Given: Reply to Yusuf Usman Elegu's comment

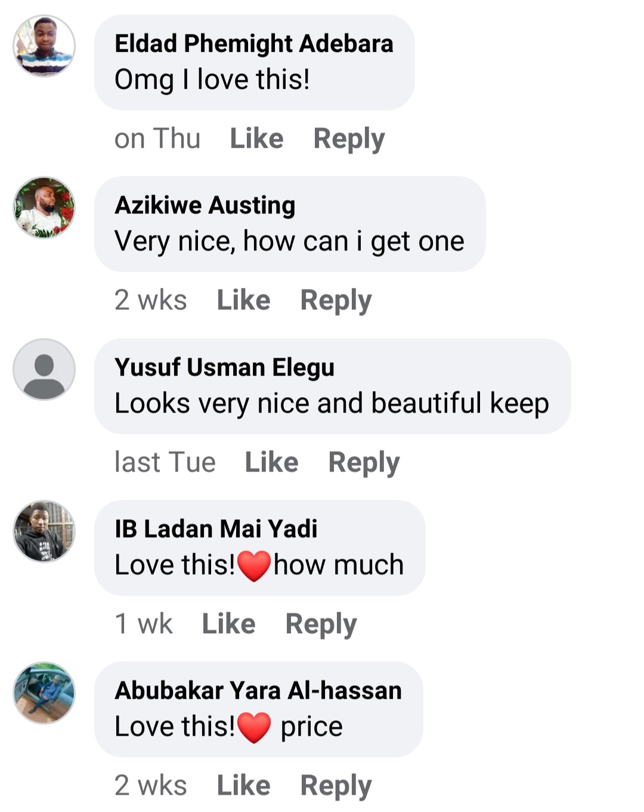Looking at the screenshot, I should [364, 463].
